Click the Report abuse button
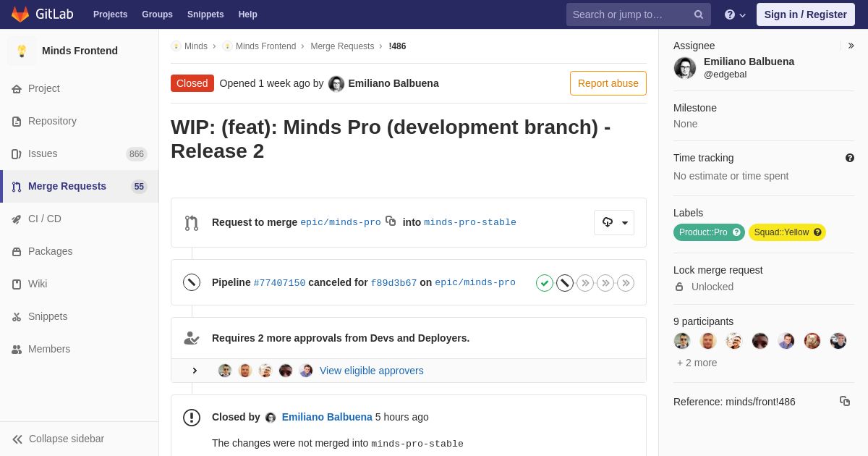Image resolution: width=868 pixels, height=456 pixels. tap(608, 83)
